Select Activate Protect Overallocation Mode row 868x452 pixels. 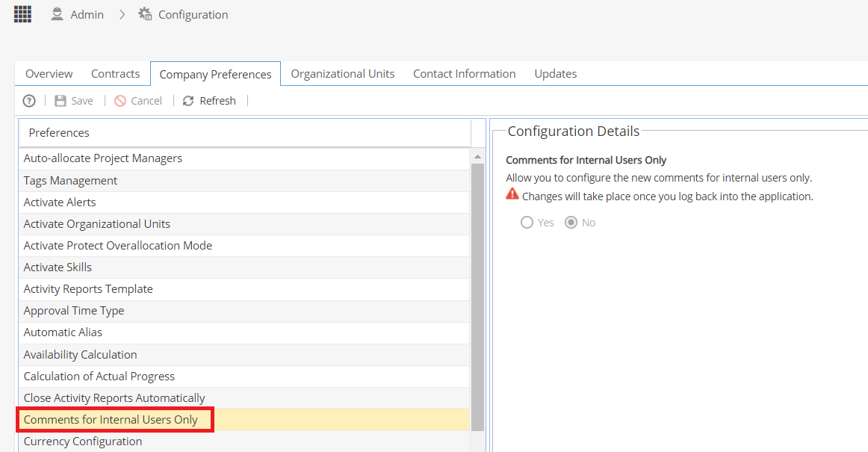(244, 245)
